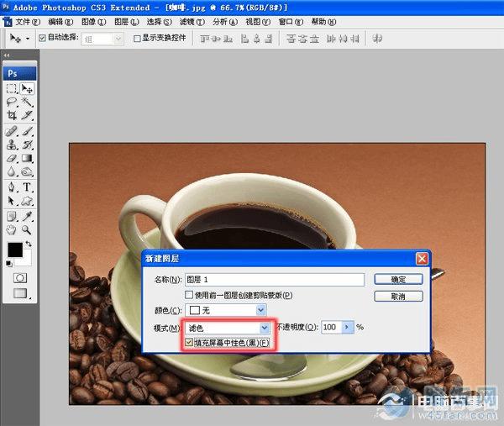Toggle the 显示变换控件 checkbox

pyautogui.click(x=137, y=39)
